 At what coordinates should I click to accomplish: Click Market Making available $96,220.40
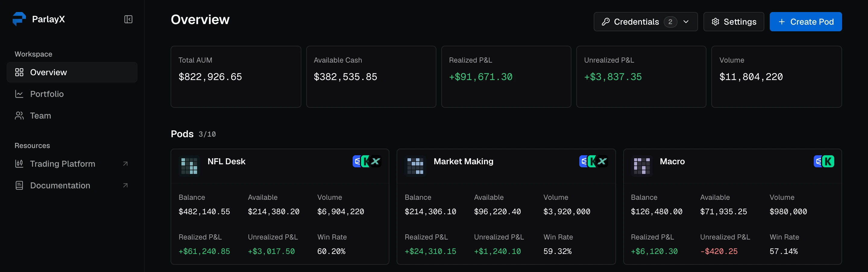pos(497,212)
